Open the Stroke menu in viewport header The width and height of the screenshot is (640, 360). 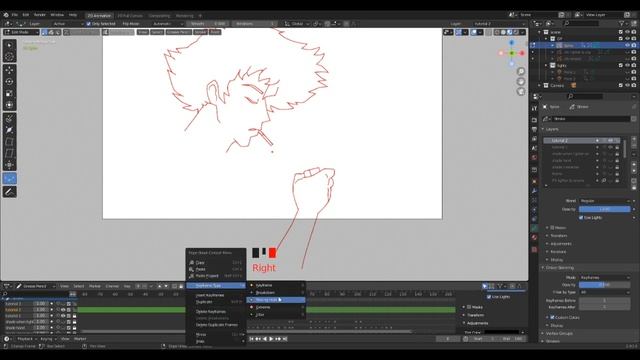[x=200, y=32]
